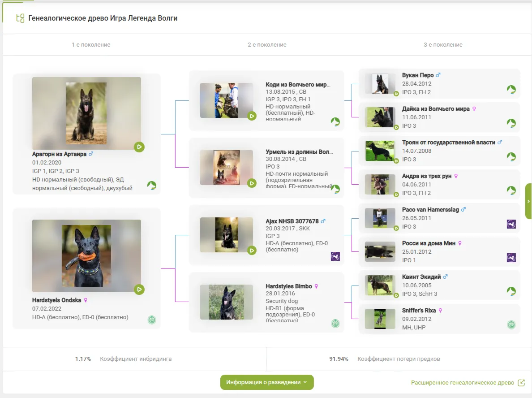Click play icon on Коди из Волчьего мира photo
Viewport: 532px width, 398px height.
[252, 116]
